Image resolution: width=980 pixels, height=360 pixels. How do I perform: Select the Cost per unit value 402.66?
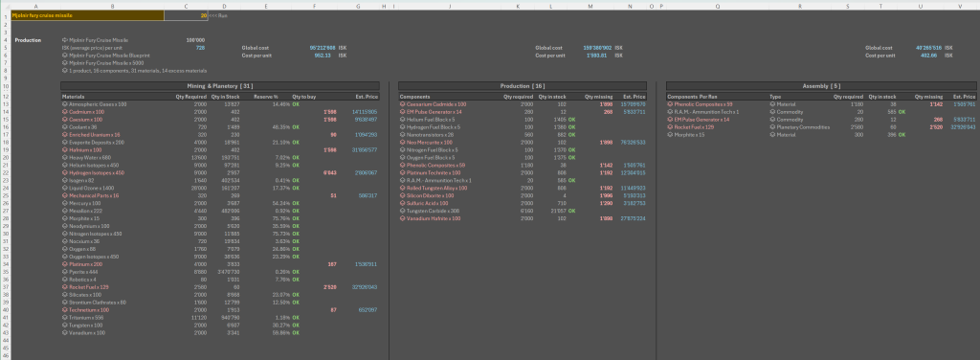pos(933,55)
